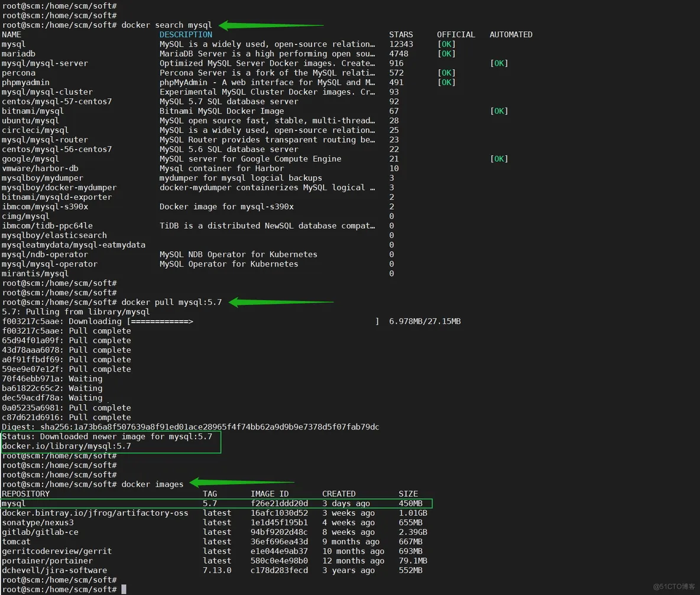700x595 pixels.
Task: Click the 12343 stars value
Action: [x=401, y=44]
